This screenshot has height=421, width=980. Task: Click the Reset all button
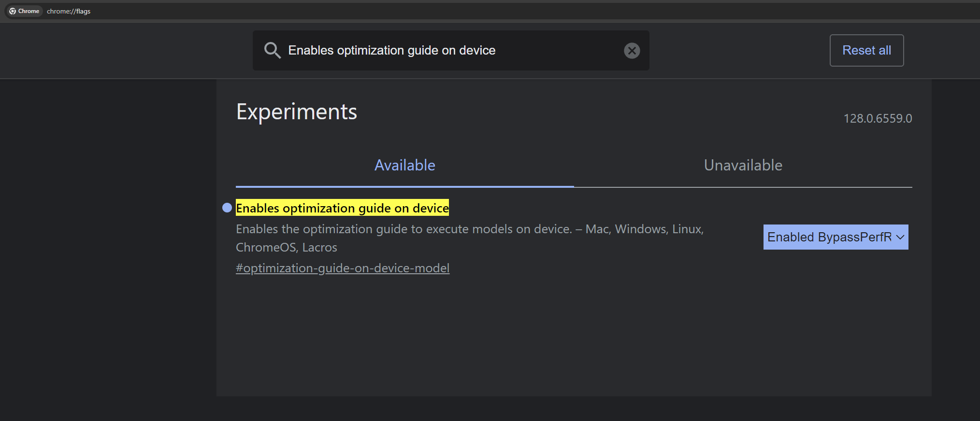866,50
